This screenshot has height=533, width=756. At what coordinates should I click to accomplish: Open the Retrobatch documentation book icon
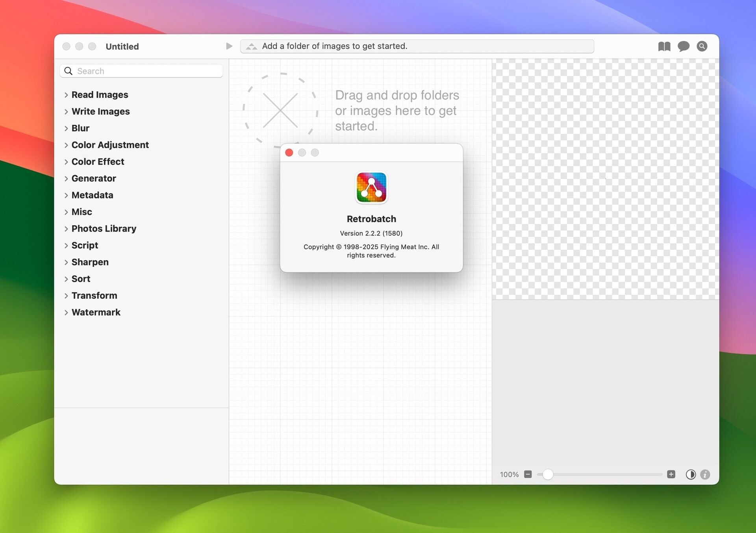(664, 46)
